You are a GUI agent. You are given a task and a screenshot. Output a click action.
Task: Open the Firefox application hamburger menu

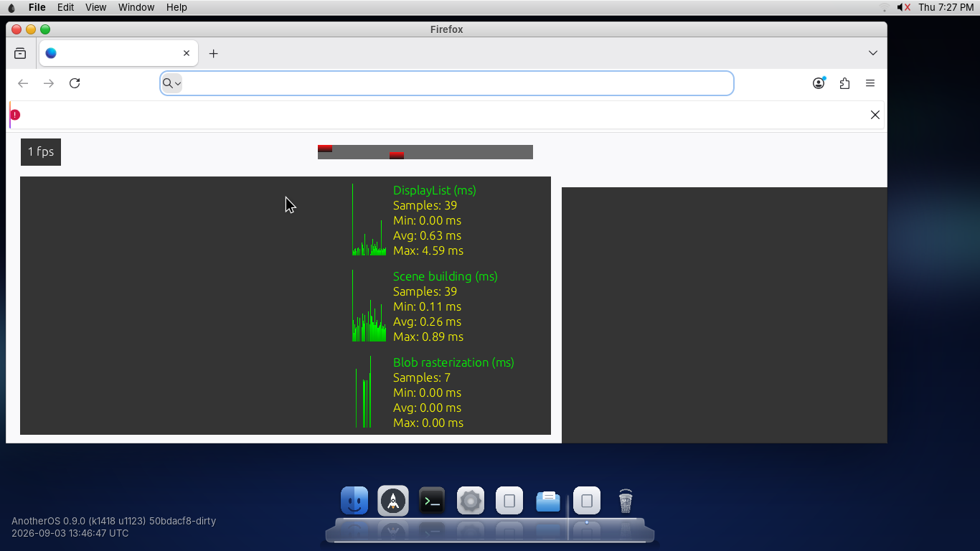[870, 83]
